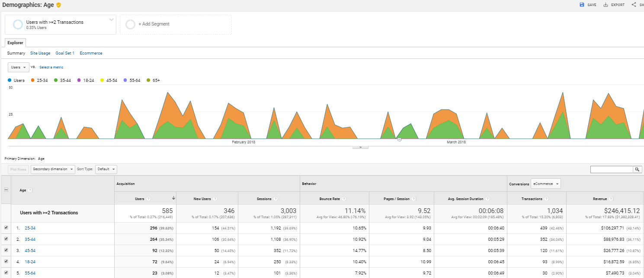Open the Secondary dimension dropdown
Viewport: 644px width, 278px height.
[x=53, y=169]
